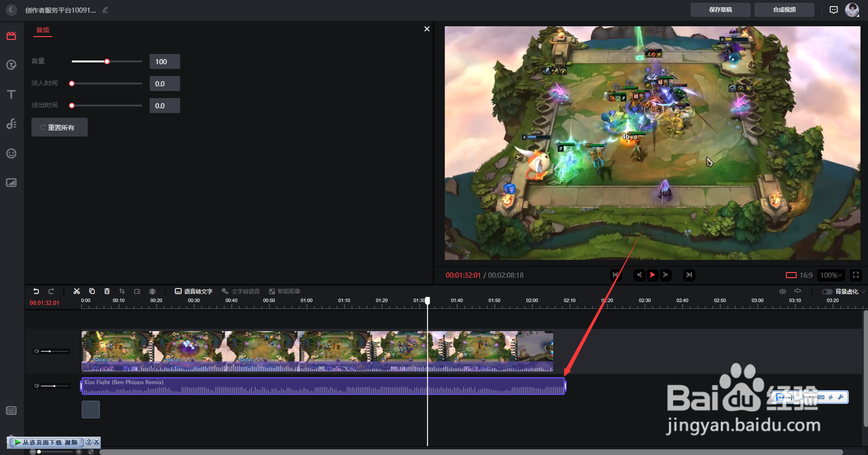Open 文字转语音 text-to-speech tool
This screenshot has height=455, width=868.
pos(241,291)
